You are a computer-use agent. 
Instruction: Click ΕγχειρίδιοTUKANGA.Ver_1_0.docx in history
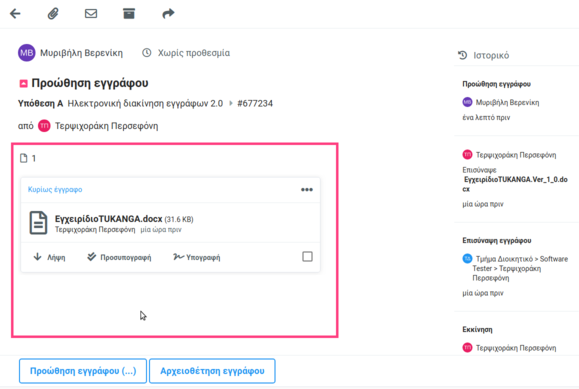[x=515, y=184]
